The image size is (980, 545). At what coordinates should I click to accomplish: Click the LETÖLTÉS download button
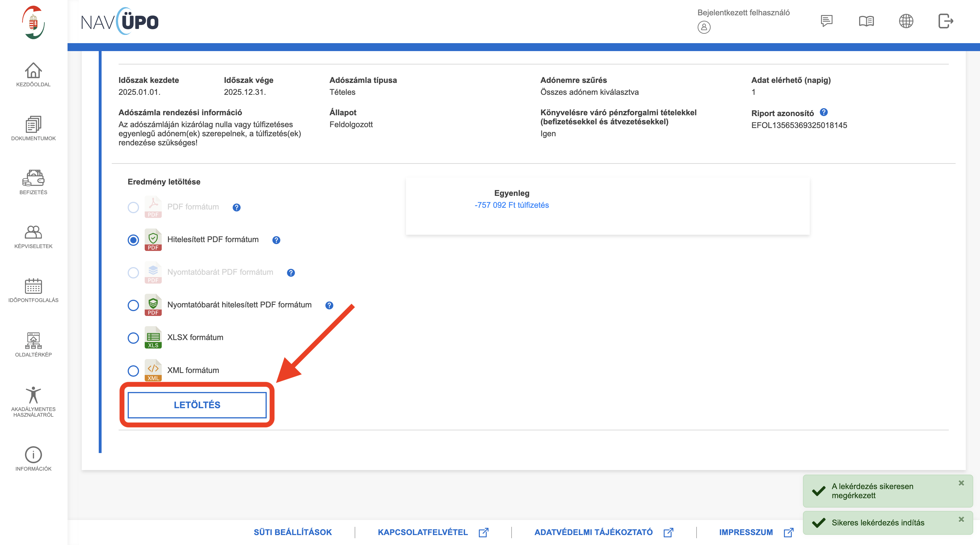(x=197, y=405)
